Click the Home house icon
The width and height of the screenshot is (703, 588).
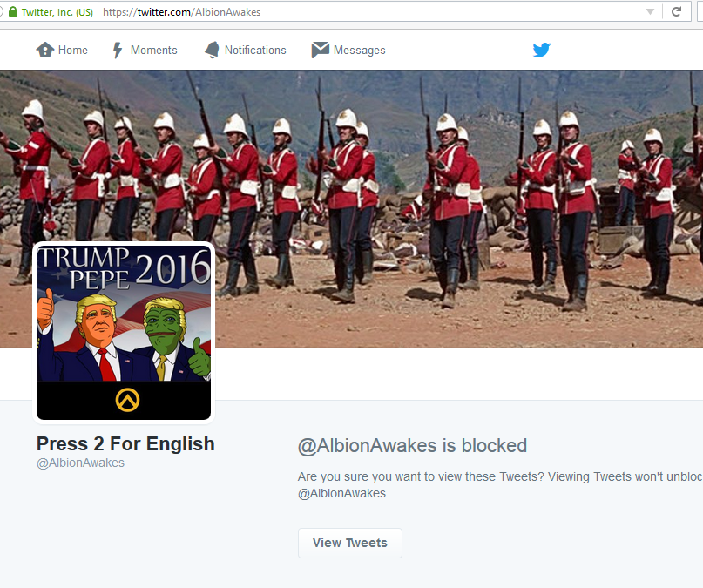(44, 50)
